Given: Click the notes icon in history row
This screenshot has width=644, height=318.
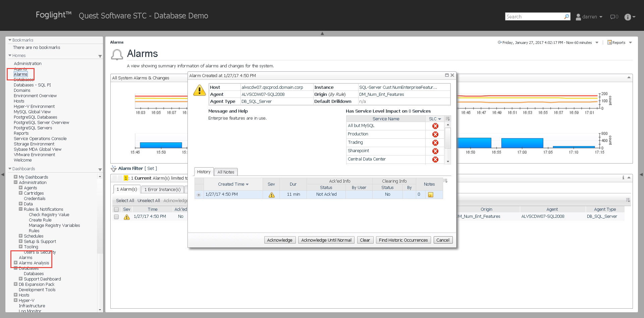Looking at the screenshot, I should (431, 195).
